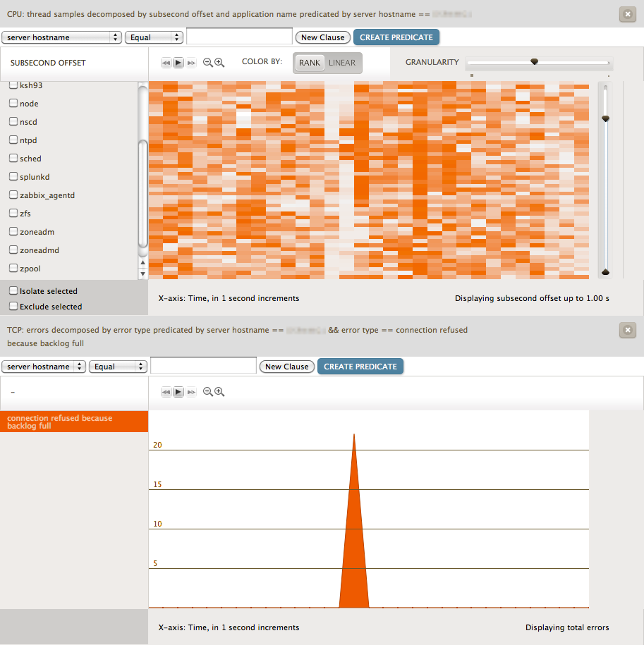Screen dimensions: 644x645
Task: Click rewind icon in CPU heatmap toolbar
Action: (x=166, y=63)
